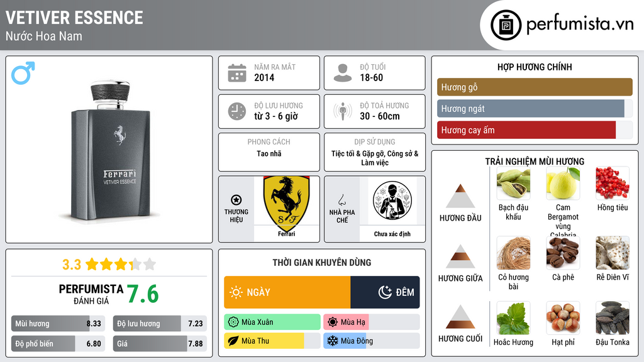Click the TRẢI NGHIỆM MÙI HƯƠNG heading
The height and width of the screenshot is (362, 644).
pos(535,162)
